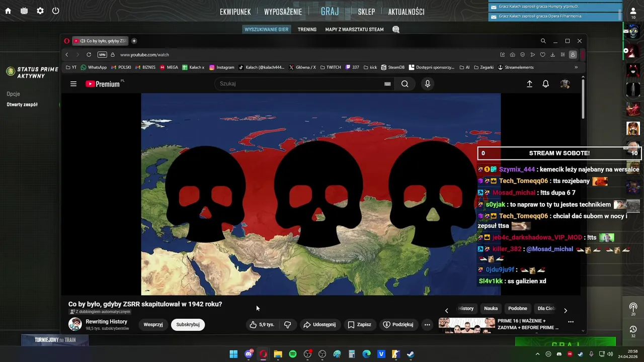
Task: Open the WhatsApp bookmark
Action: point(94,67)
